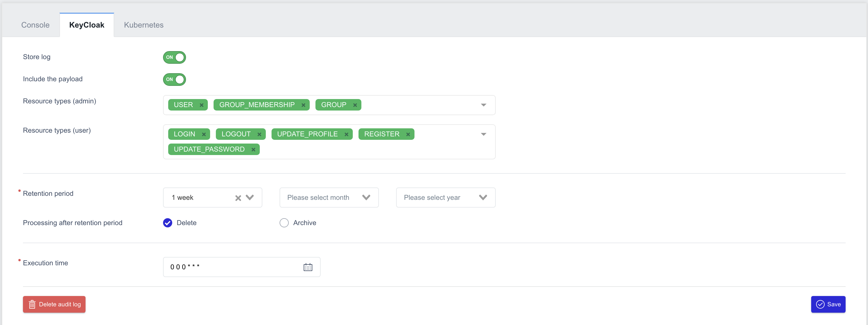
Task: Remove the UPDATE_PASSWORD tag
Action: (253, 150)
